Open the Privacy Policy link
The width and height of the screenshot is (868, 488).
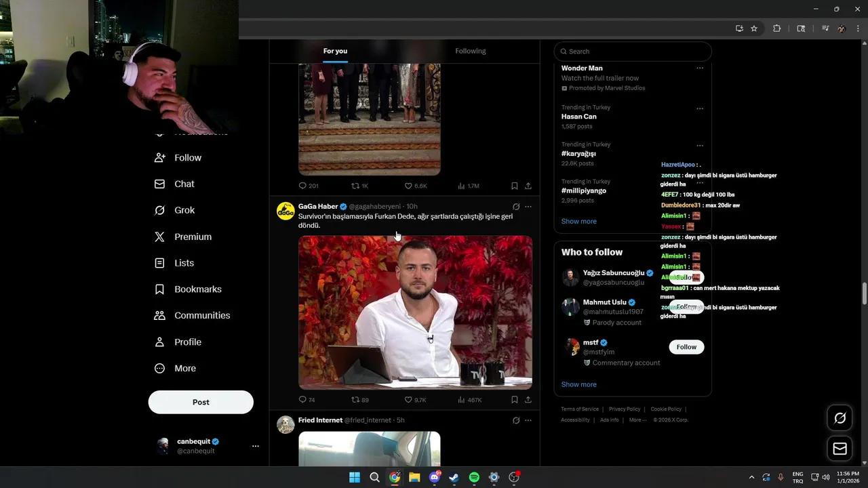click(x=625, y=409)
